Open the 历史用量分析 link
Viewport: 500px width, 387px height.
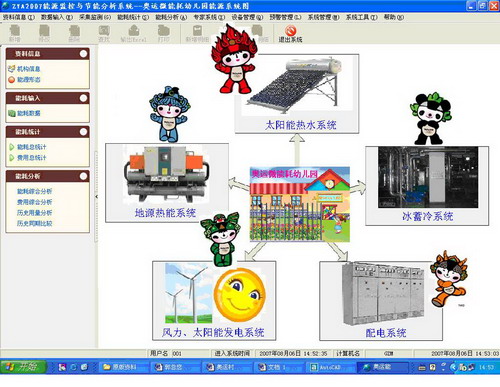pos(34,213)
